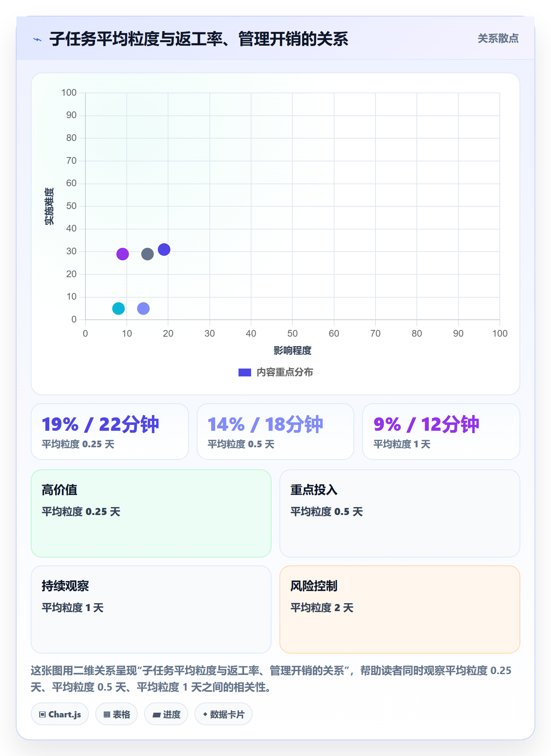This screenshot has width=551, height=756.
Task: Click the gray scatter data point
Action: [148, 254]
